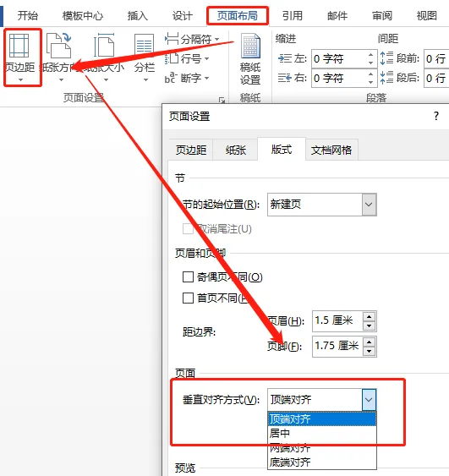Decrease left indent with down arrow
This screenshot has height=476, width=449.
tap(370, 63)
